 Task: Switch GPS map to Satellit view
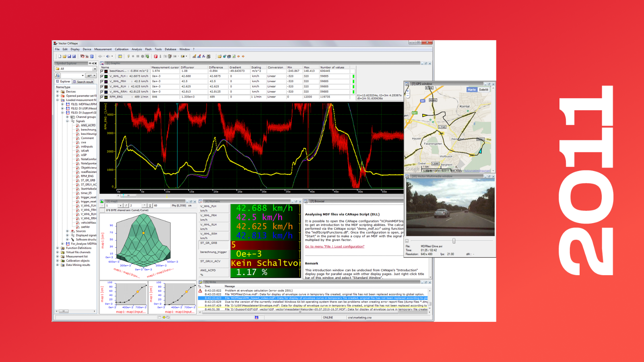[x=483, y=90]
